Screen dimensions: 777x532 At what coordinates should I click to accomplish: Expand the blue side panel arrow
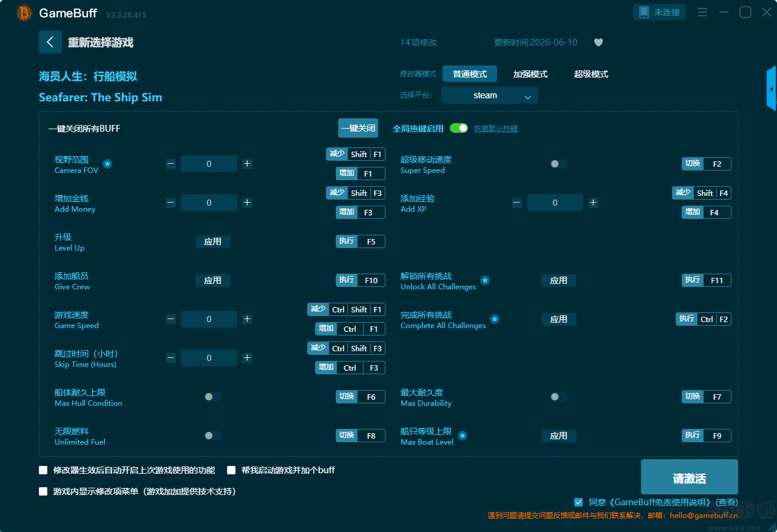coord(771,89)
